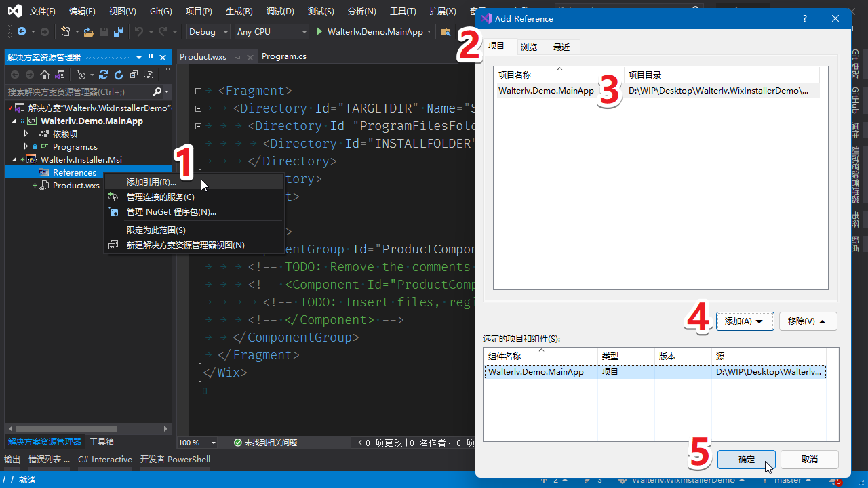Click the Refresh icon in Solution Explorer
Viewport: 868px width, 488px height.
click(x=119, y=75)
